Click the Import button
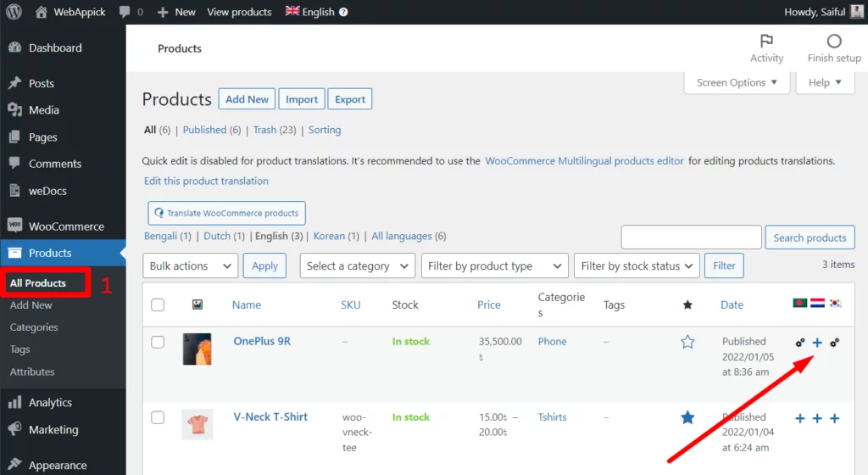The height and width of the screenshot is (475, 868). point(302,99)
